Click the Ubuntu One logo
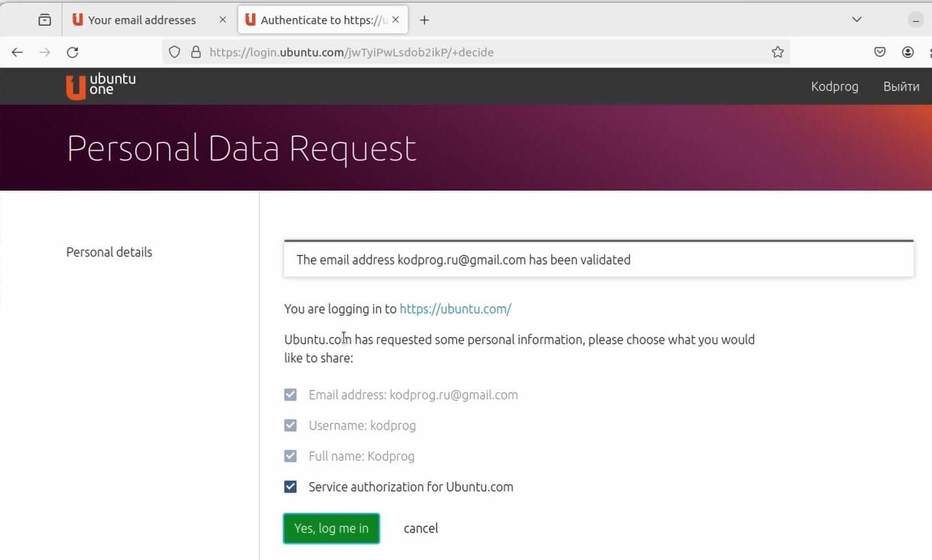The width and height of the screenshot is (932, 560). point(101,86)
